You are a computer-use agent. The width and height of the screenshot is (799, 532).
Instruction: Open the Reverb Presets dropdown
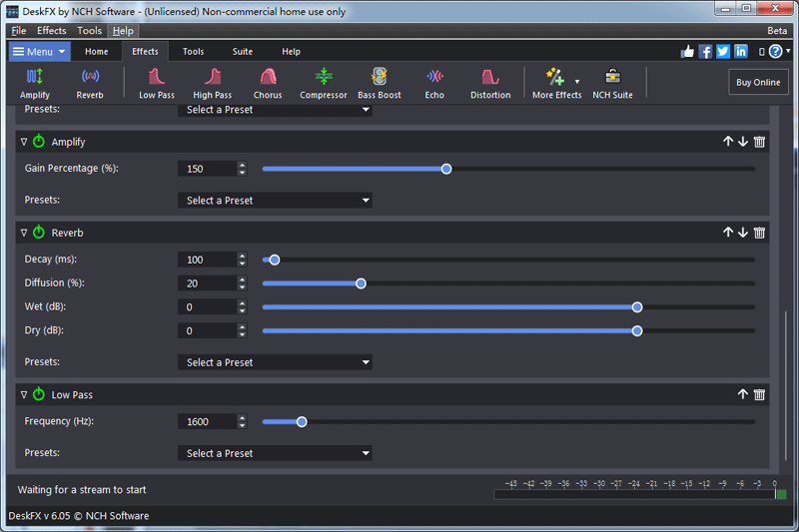[x=275, y=362]
